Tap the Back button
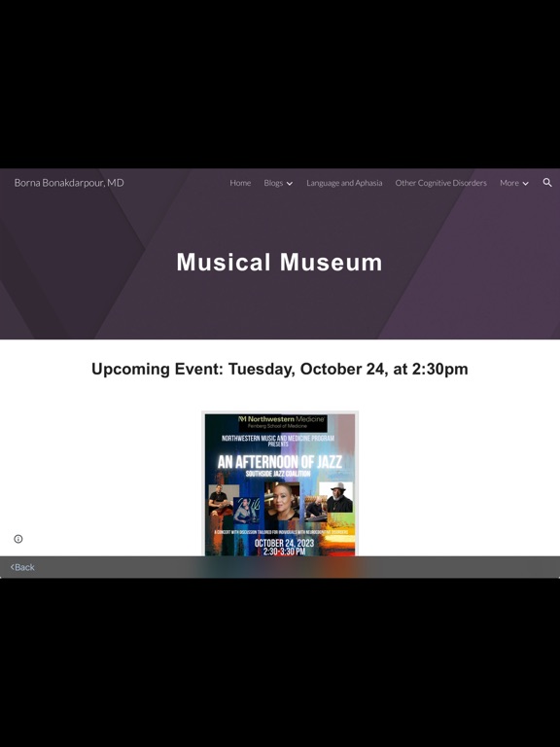560x747 pixels. 22,567
